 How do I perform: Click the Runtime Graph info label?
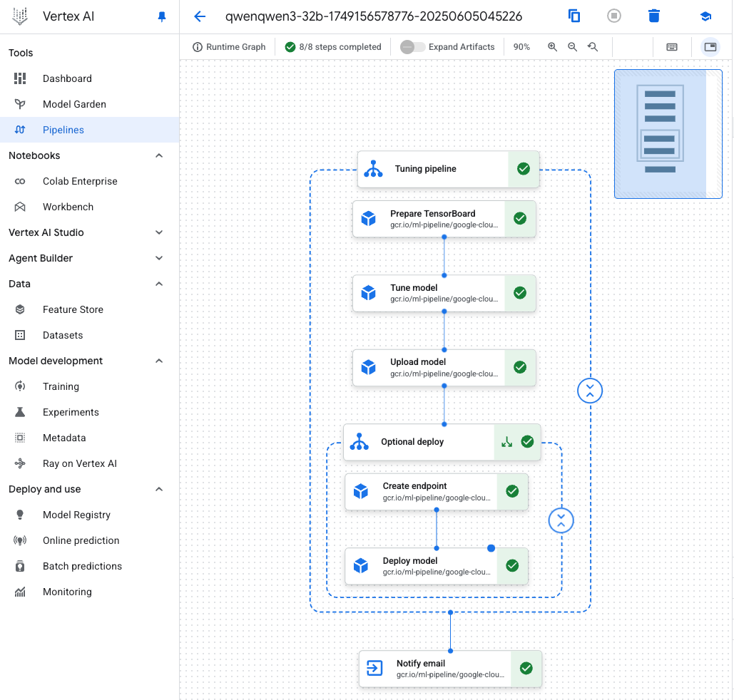pos(229,47)
